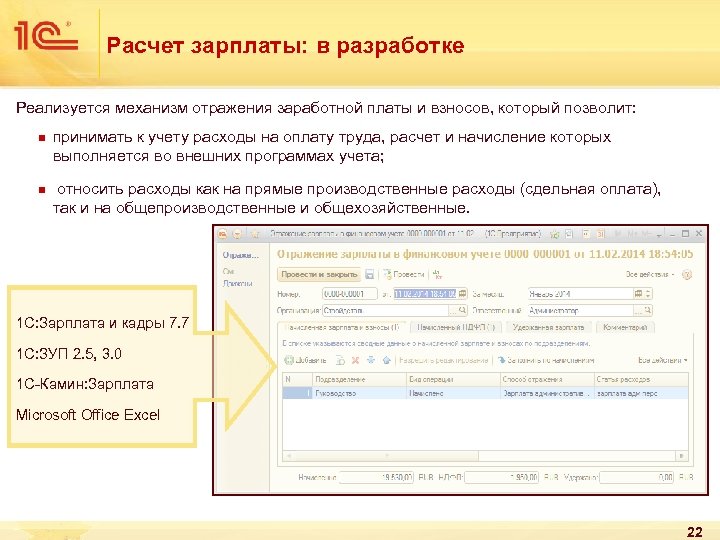Click the 1C main menu icon in the title bar
Image resolution: width=720 pixels, height=540 pixels.
tap(223, 234)
